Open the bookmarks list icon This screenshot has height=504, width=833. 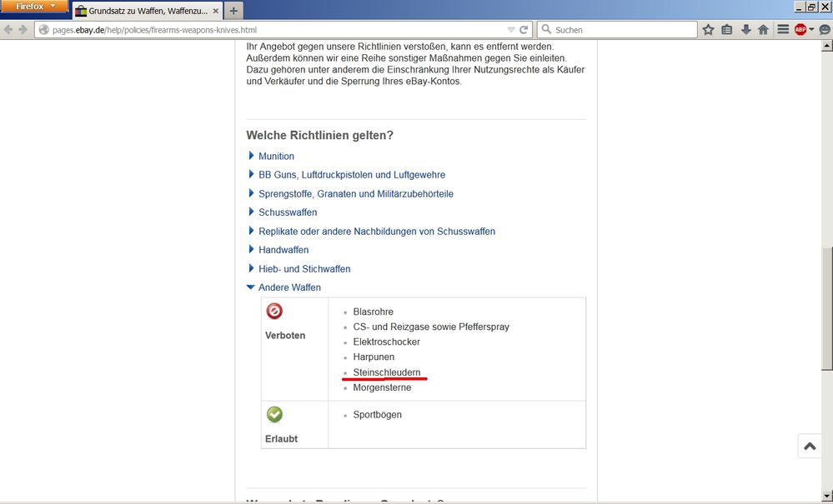tap(726, 29)
